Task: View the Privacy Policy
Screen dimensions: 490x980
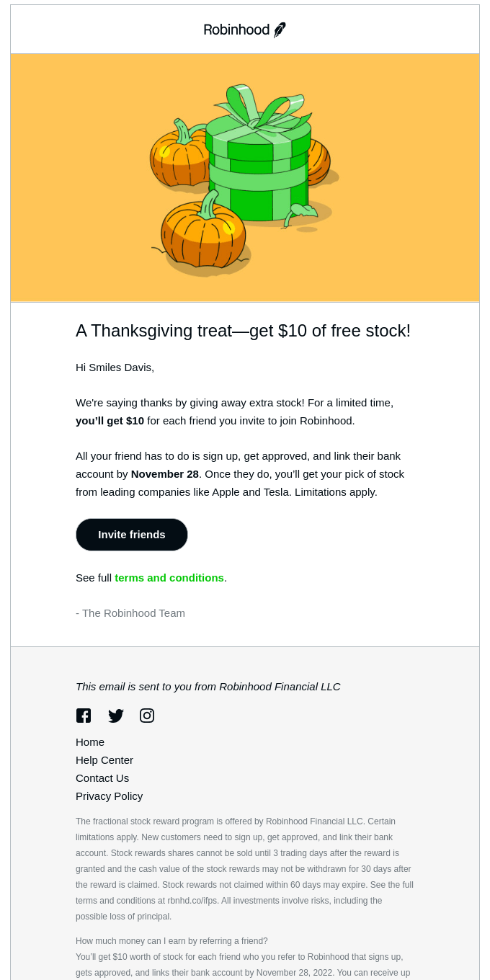Action: [109, 796]
